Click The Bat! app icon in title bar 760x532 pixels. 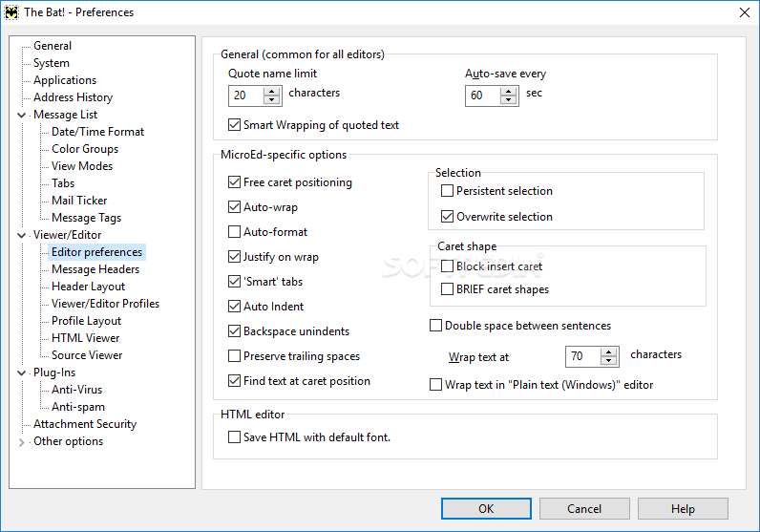pos(11,12)
